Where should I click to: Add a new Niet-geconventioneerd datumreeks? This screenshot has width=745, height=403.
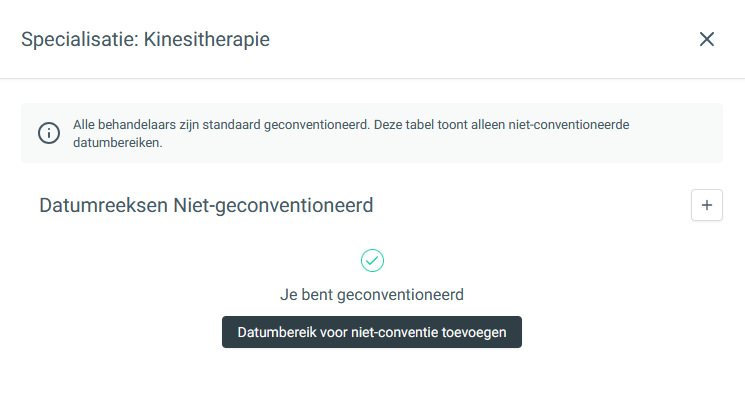[x=707, y=205]
